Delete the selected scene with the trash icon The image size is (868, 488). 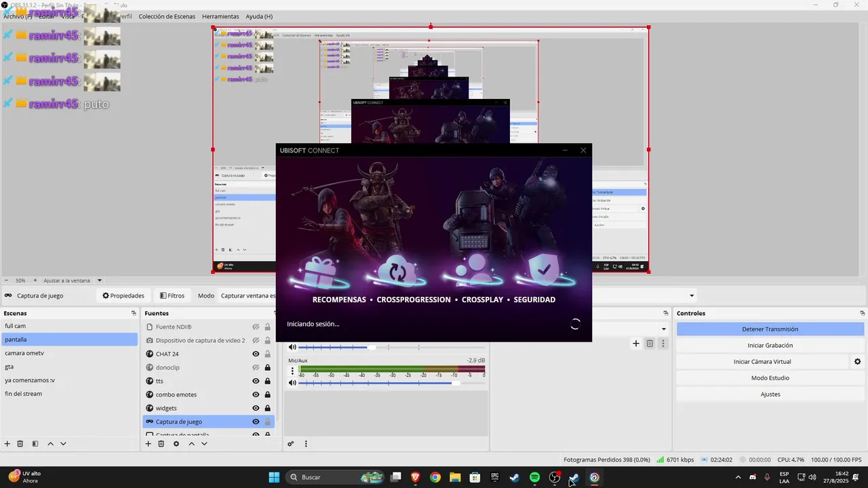tap(20, 444)
